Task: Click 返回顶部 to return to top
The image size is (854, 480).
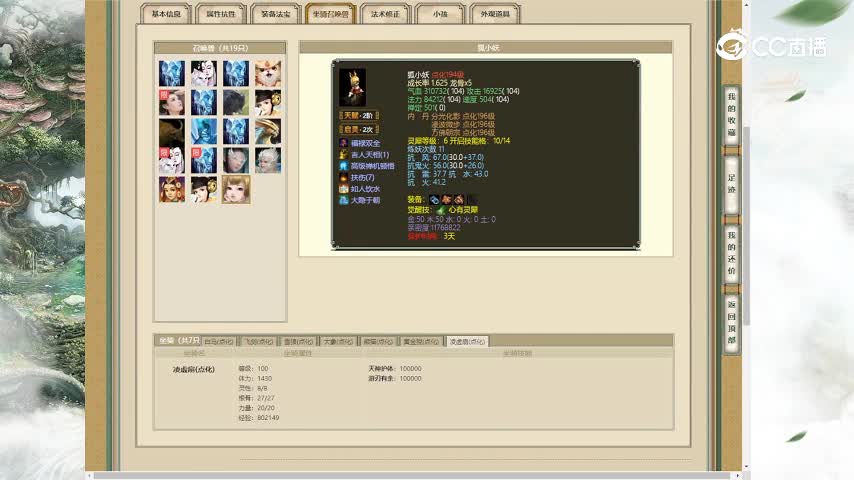Action: click(x=731, y=323)
